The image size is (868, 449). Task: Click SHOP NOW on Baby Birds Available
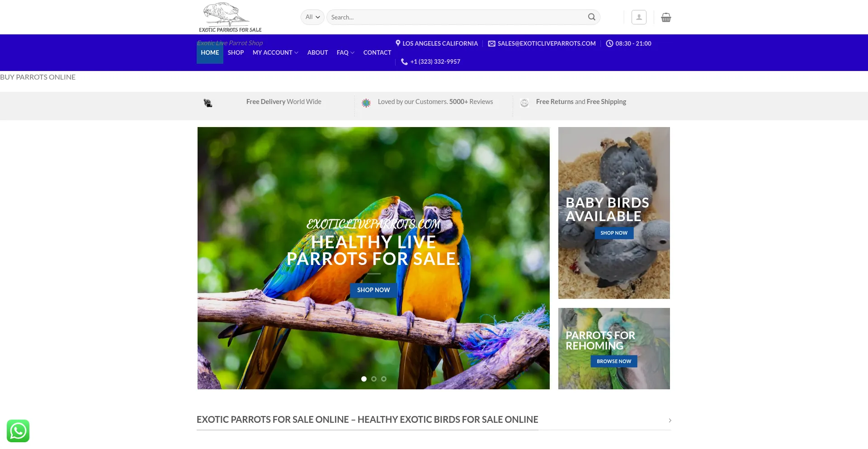pyautogui.click(x=614, y=233)
